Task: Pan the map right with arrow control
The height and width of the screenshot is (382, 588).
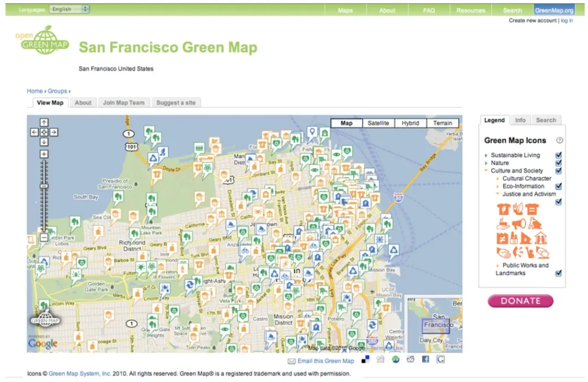Action: click(x=54, y=132)
